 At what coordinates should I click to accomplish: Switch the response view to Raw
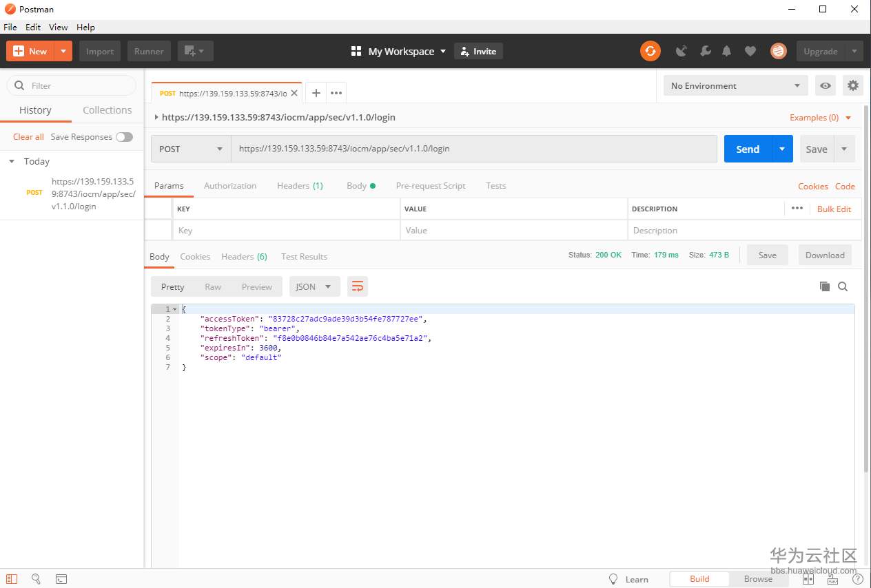tap(213, 287)
